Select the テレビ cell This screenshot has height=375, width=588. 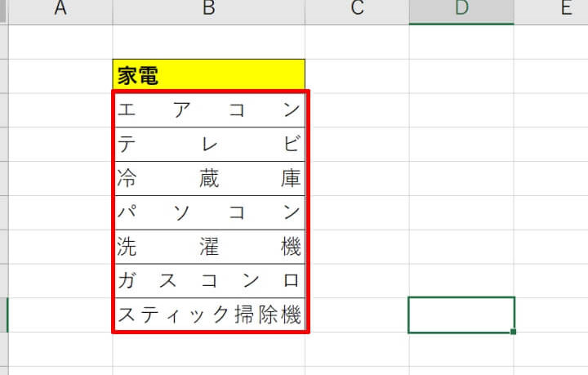[x=209, y=144]
